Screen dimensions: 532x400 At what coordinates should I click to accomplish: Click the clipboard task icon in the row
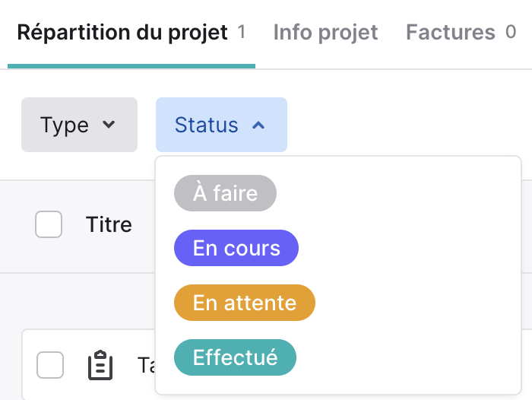100,365
